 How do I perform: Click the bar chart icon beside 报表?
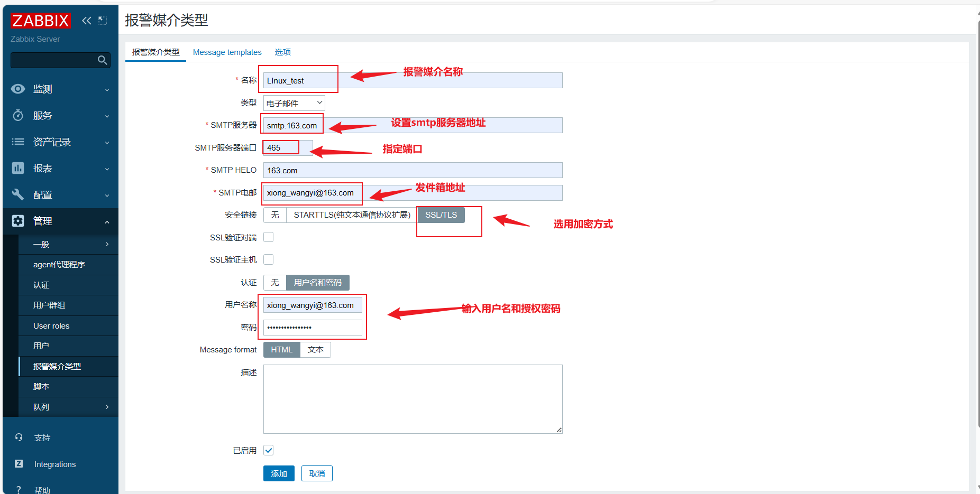[18, 168]
